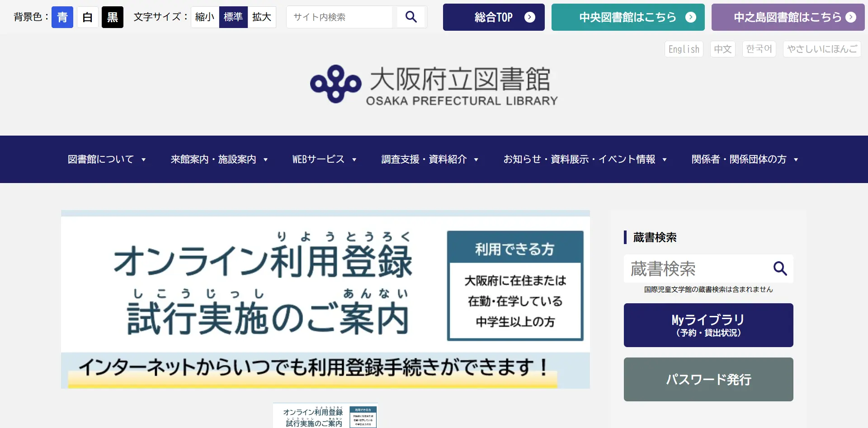Viewport: 868px width, 428px height.
Task: Select 拡大 to enlarge text size
Action: (x=262, y=17)
